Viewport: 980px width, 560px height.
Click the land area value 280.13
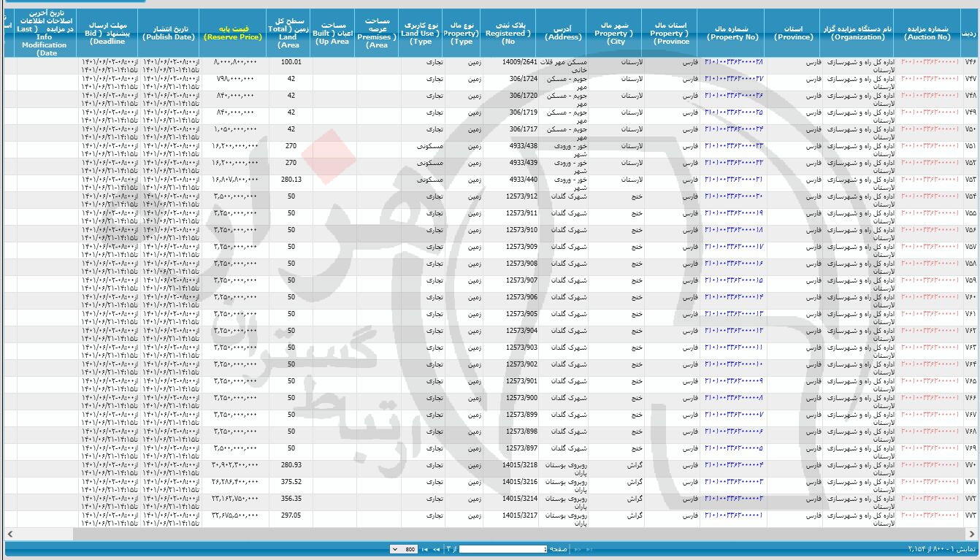click(291, 179)
